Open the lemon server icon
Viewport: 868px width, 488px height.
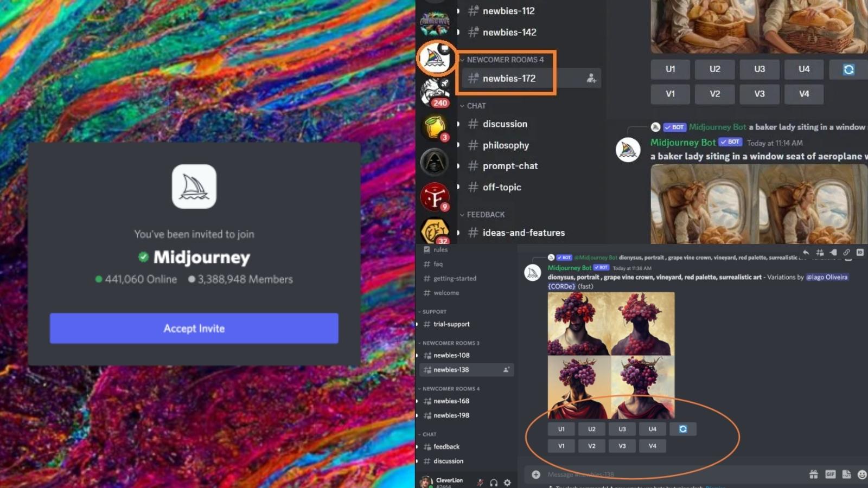435,127
